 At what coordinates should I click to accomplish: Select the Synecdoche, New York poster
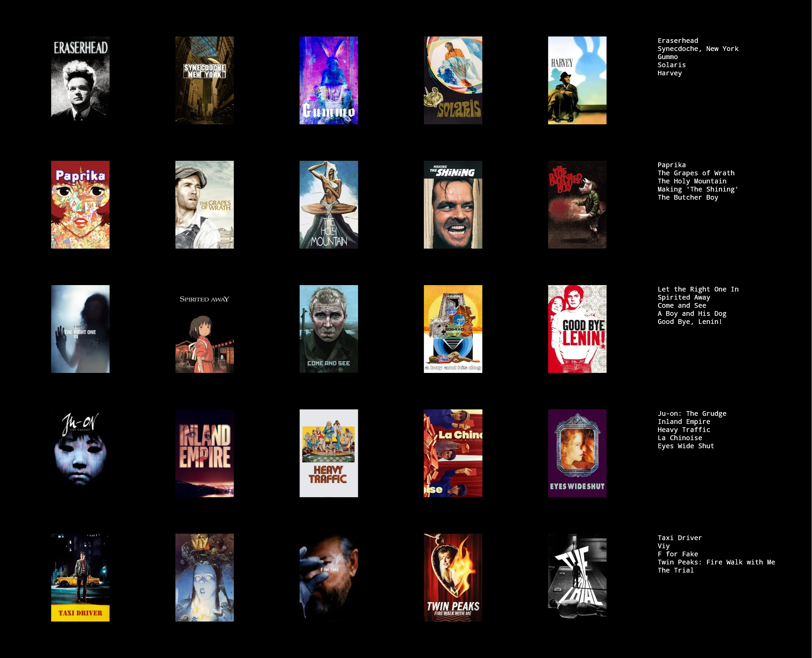[x=205, y=80]
